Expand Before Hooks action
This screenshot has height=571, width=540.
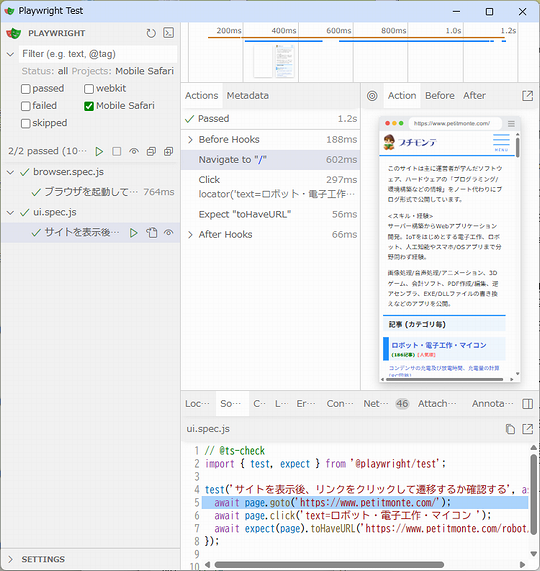pyautogui.click(x=190, y=140)
